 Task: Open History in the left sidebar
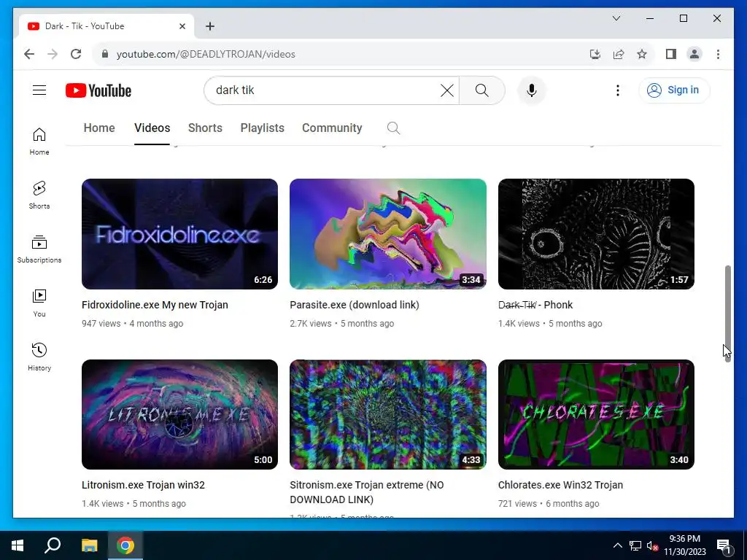click(39, 357)
